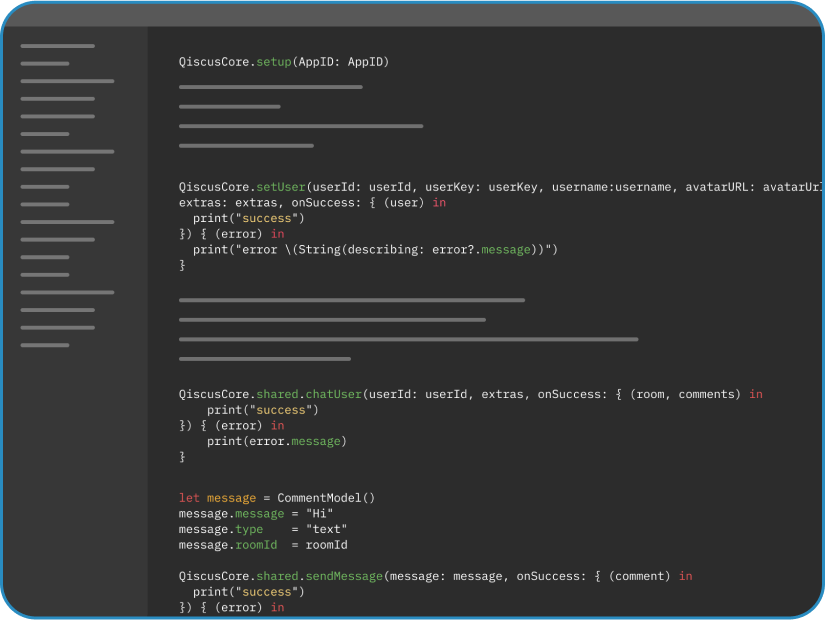Click the 'let message = CommentModel()' line

click(276, 498)
